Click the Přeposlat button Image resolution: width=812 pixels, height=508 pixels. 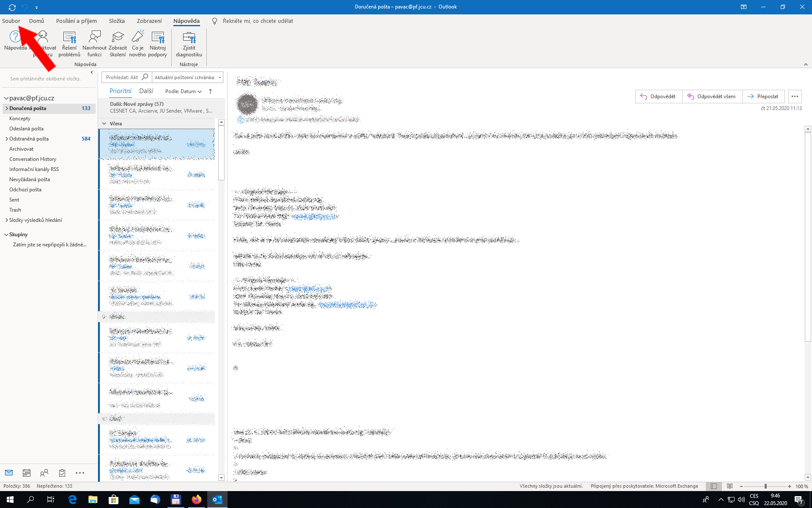click(763, 97)
